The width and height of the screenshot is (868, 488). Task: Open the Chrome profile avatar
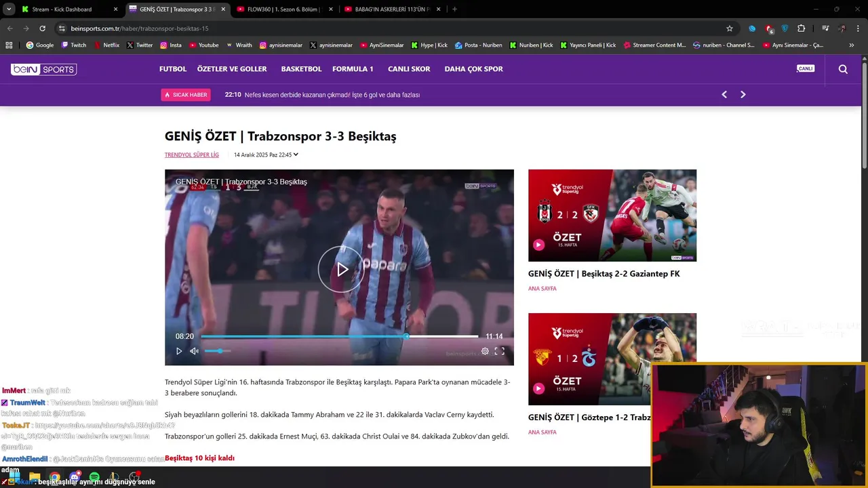[x=842, y=28]
